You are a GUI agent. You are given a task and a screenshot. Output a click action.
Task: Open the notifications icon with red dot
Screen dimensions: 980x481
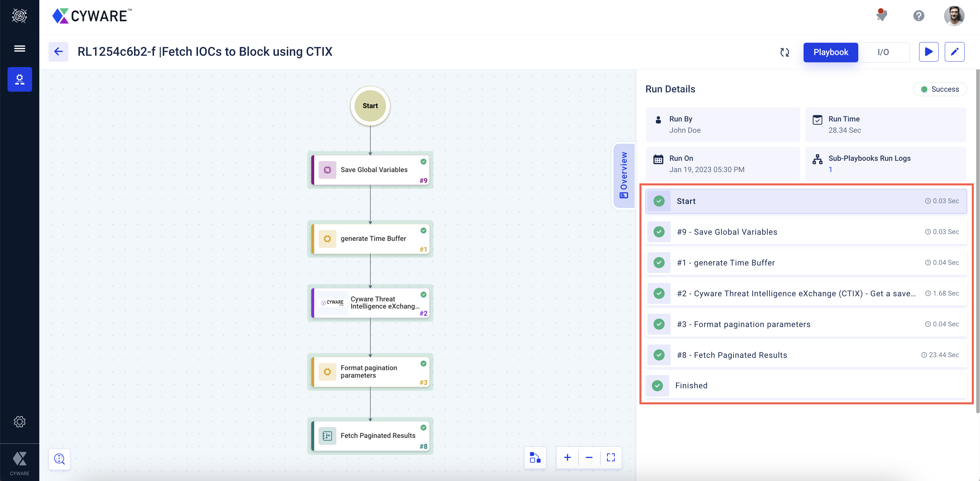pyautogui.click(x=881, y=15)
